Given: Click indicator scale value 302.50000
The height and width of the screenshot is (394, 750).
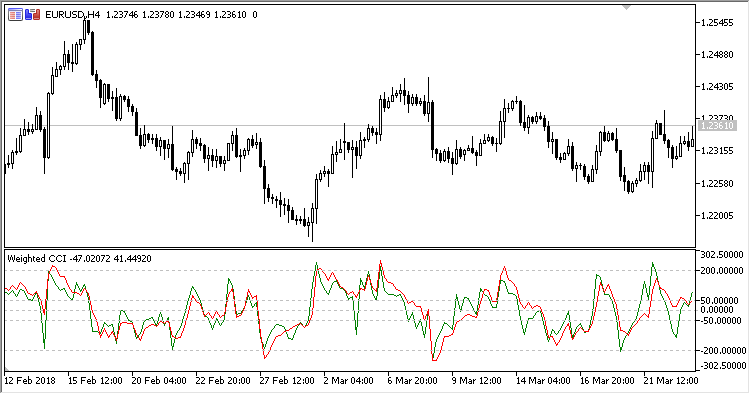Looking at the screenshot, I should 723,255.
